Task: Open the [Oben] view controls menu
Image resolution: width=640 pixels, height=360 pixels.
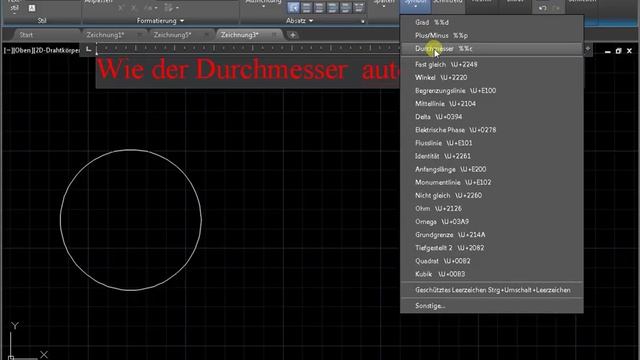Action: [22, 51]
